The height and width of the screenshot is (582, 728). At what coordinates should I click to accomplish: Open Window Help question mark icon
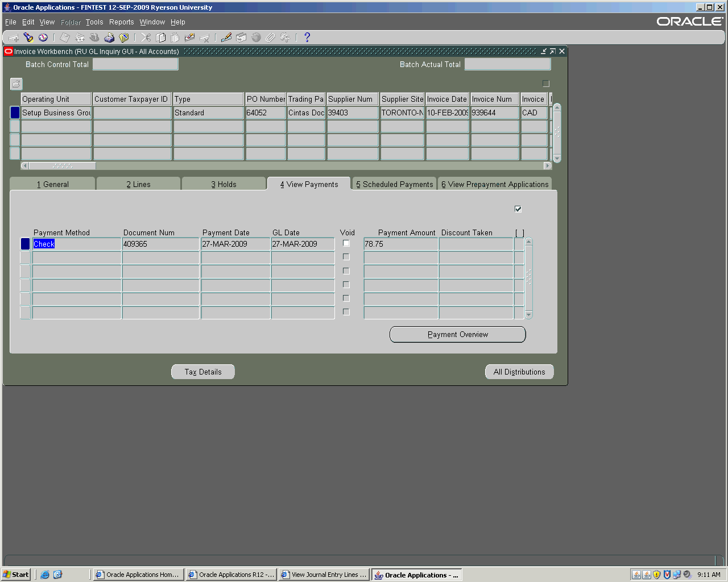307,38
